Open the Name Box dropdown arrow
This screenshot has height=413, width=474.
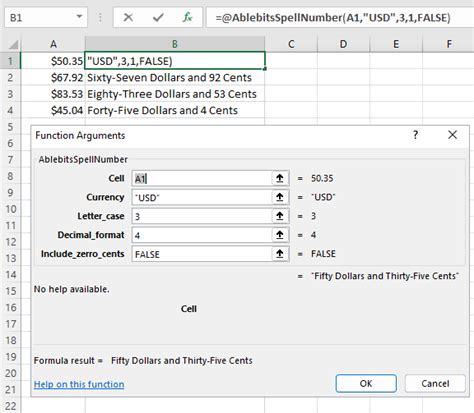79,16
